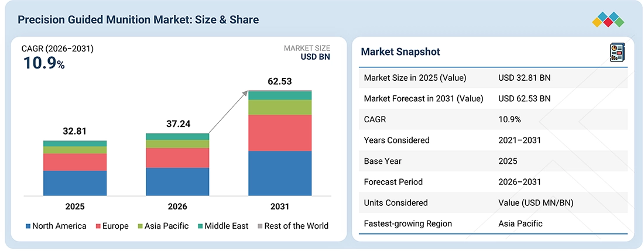Click the Rest of the World legend text
Screen dimensions: 644x251
(x=297, y=226)
